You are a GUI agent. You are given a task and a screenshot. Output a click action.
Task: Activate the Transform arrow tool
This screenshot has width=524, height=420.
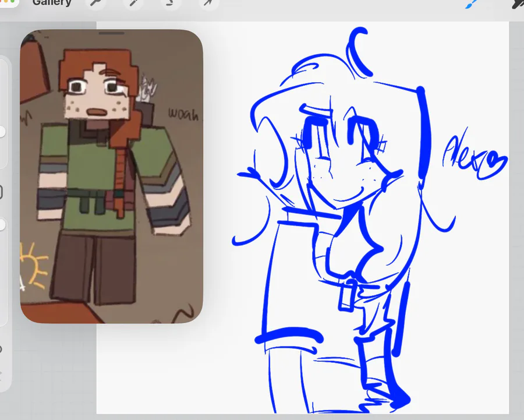click(x=208, y=3)
